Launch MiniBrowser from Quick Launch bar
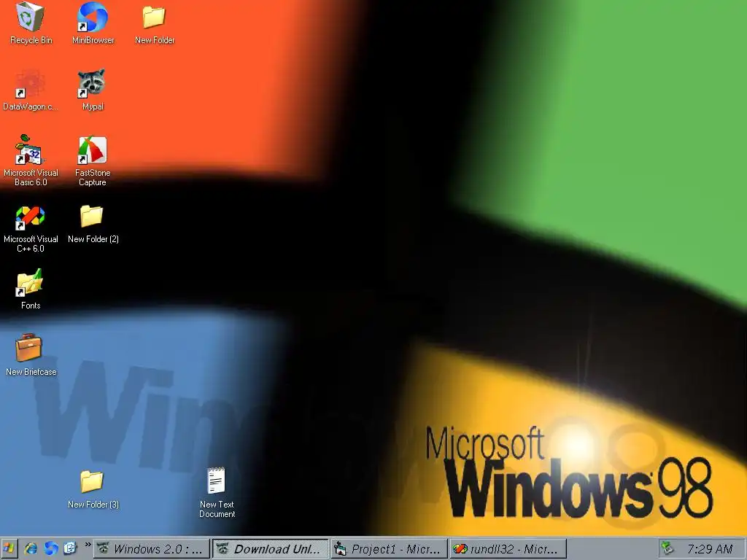This screenshot has height=560, width=747. click(51, 548)
